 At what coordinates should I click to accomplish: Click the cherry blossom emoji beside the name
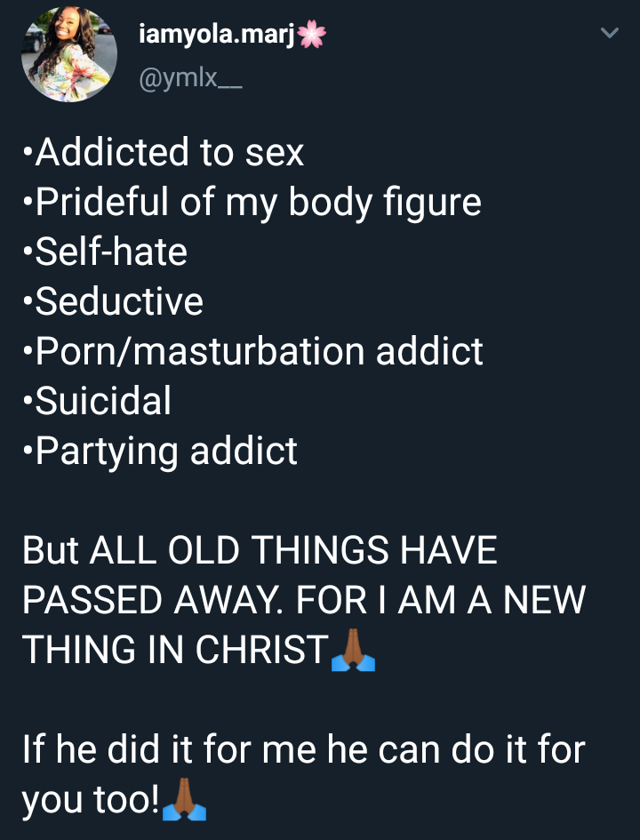pos(312,35)
